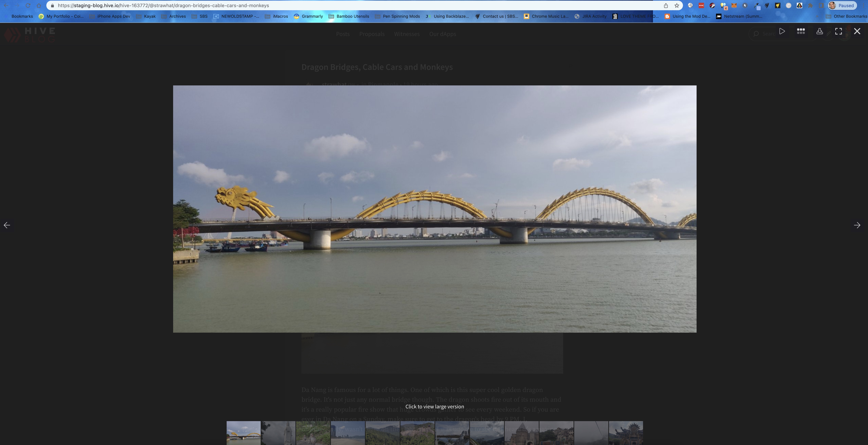Go to the previous image with the left arrow

7,225
